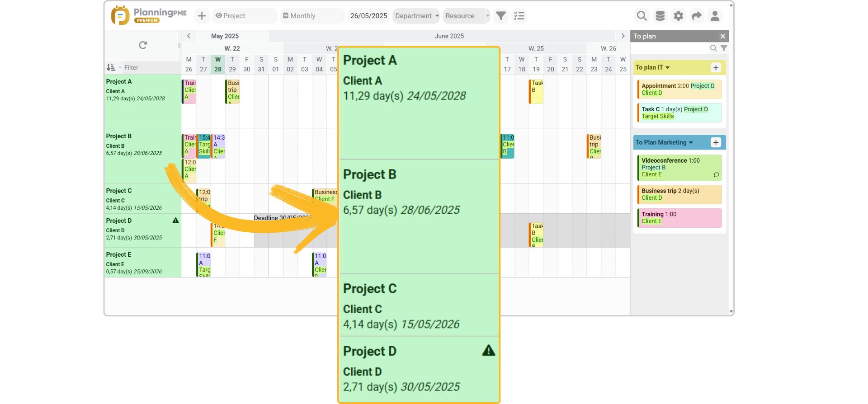This screenshot has width=868, height=404.
Task: Click the date field 26/05/2025
Action: [368, 16]
